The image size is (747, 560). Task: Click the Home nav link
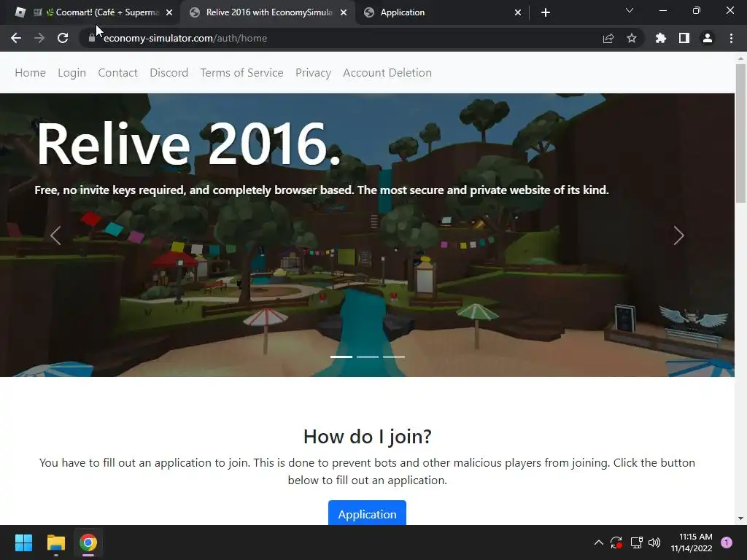tap(31, 73)
